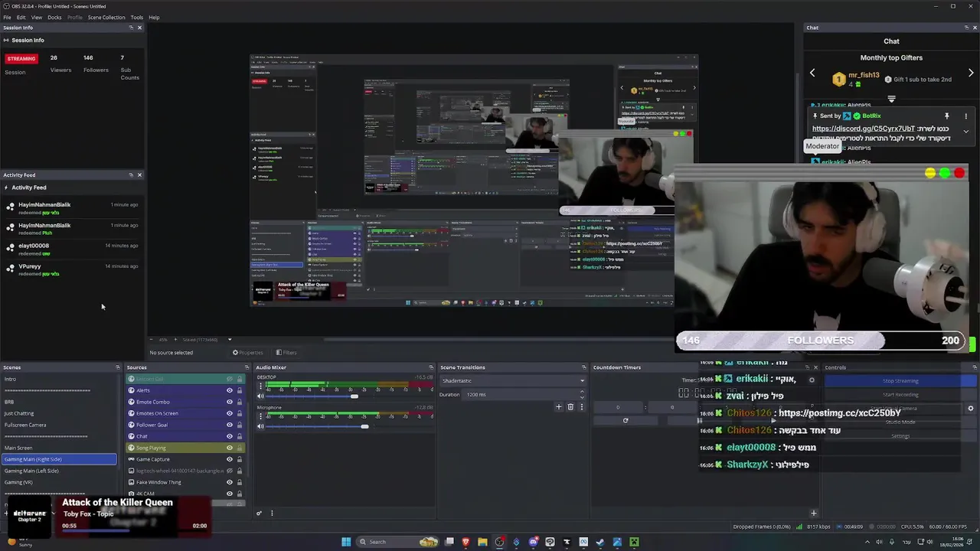The width and height of the screenshot is (980, 551).
Task: Open preview scaling dropdown arrow
Action: 229,340
